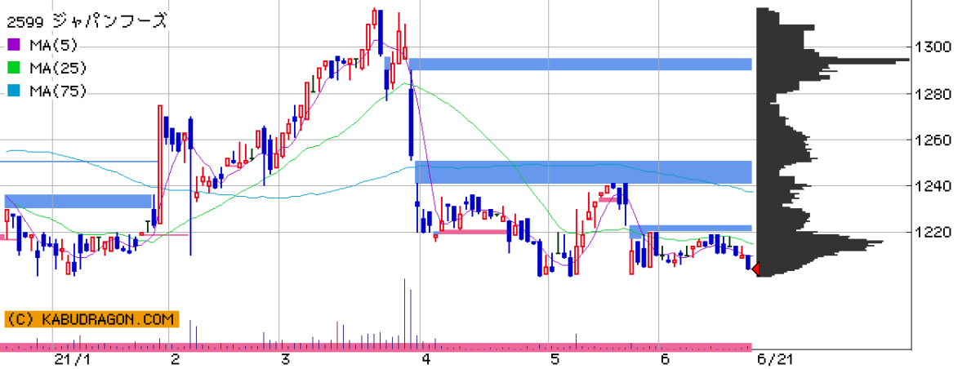Click the 'MA(25)' legend label
Viewport: 980px width, 369px height.
pyautogui.click(x=58, y=68)
